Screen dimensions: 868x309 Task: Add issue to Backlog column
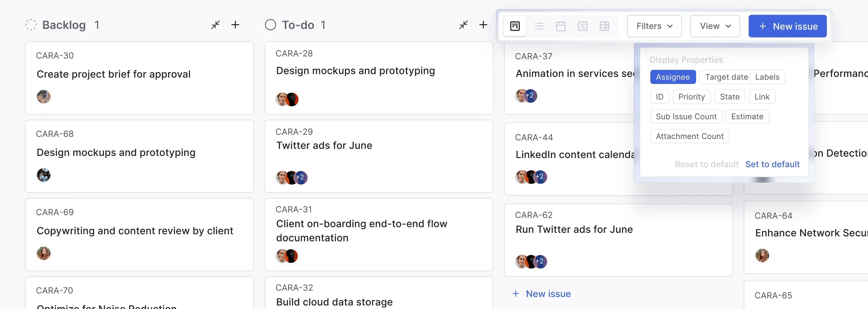(235, 25)
